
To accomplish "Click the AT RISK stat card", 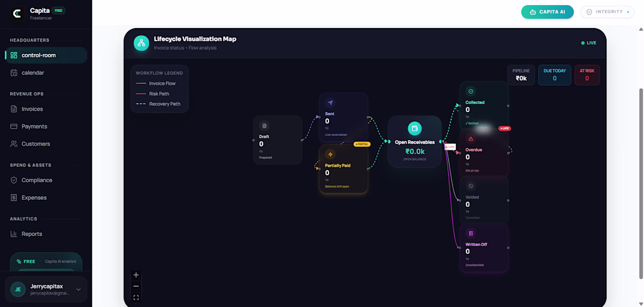I will click(x=587, y=75).
